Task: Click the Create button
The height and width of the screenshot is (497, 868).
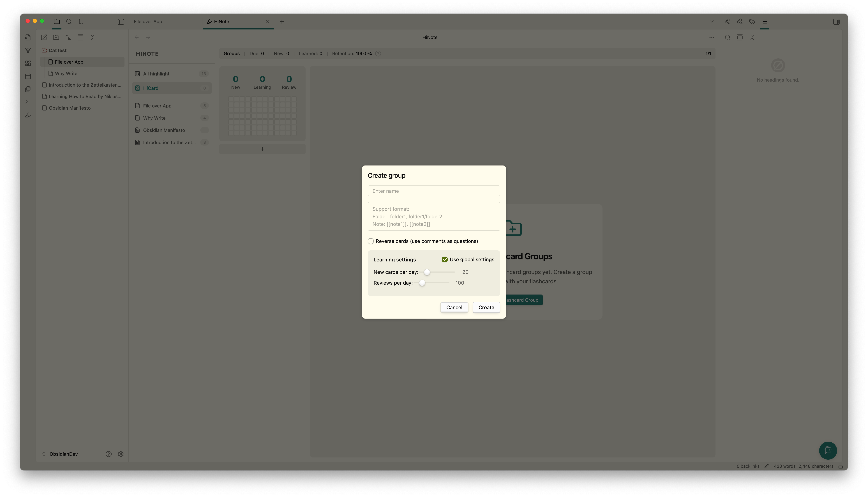Action: [x=486, y=307]
